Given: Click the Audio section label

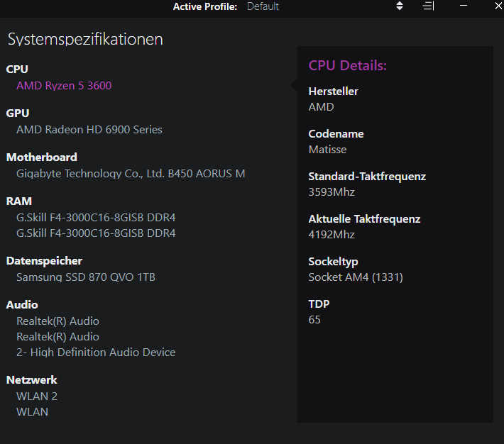Looking at the screenshot, I should tap(22, 304).
